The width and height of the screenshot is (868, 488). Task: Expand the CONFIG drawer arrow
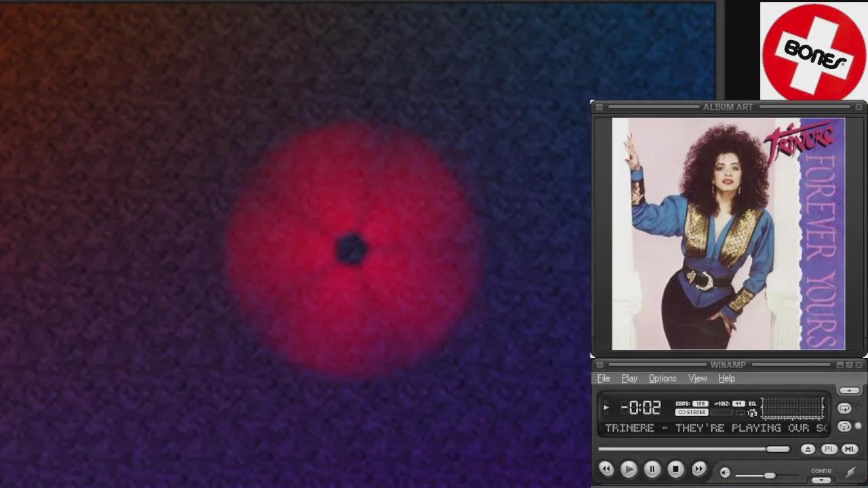click(x=821, y=480)
